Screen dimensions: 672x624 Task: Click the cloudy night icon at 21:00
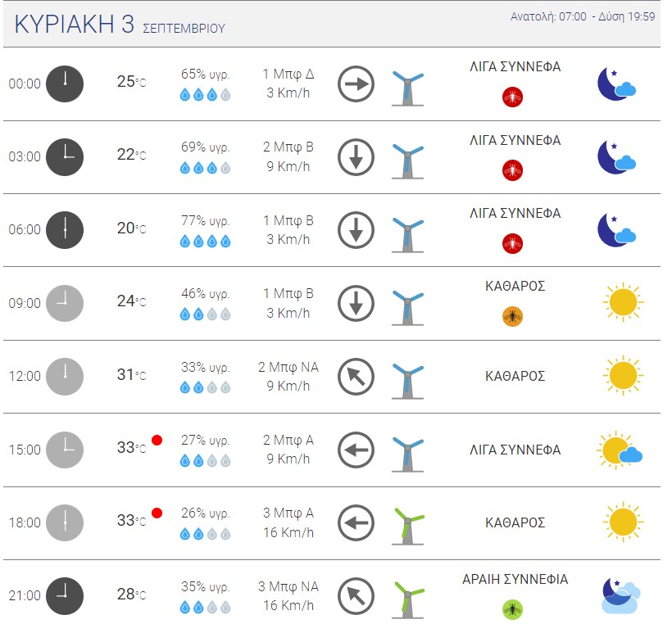coord(620,595)
